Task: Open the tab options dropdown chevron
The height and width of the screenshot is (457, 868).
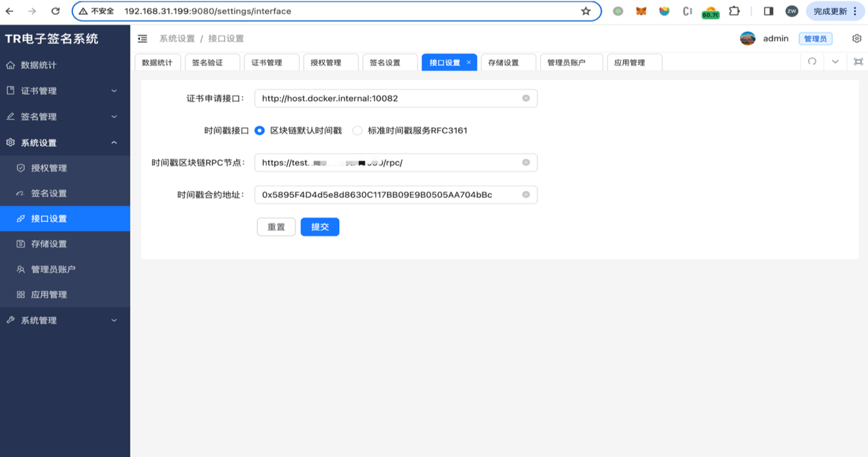Action: 835,61
